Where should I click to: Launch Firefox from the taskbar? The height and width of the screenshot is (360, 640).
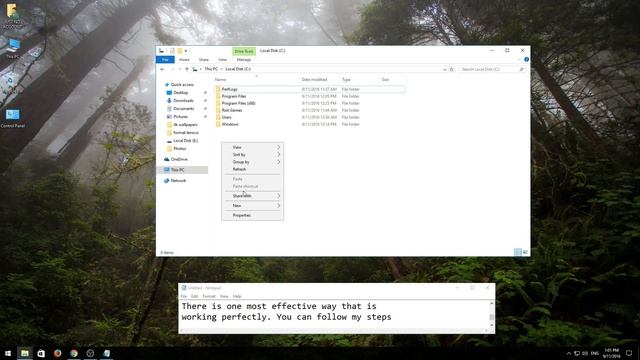(x=58, y=353)
